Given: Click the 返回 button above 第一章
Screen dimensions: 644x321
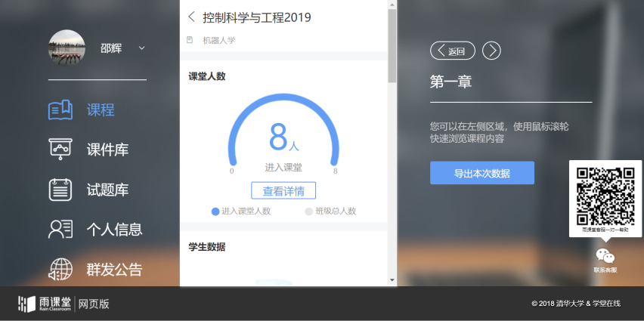Looking at the screenshot, I should (453, 51).
